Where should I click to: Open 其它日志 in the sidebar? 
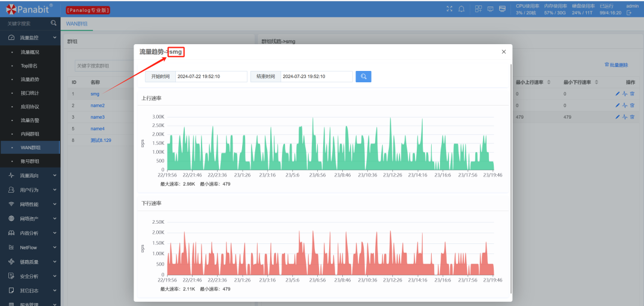pyautogui.click(x=29, y=290)
